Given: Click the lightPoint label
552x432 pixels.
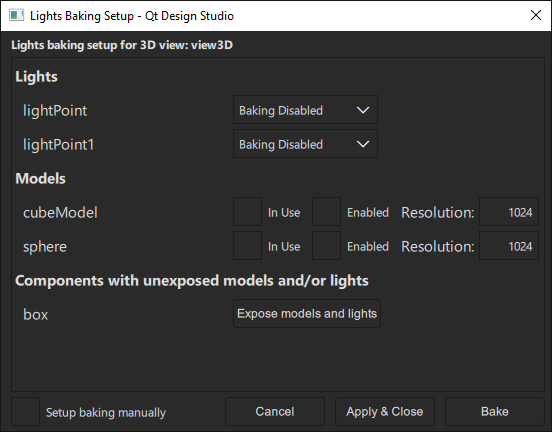Looking at the screenshot, I should click(55, 111).
